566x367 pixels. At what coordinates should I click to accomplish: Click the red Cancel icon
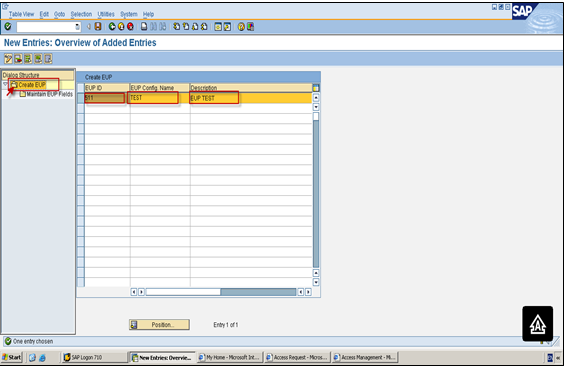[130, 26]
